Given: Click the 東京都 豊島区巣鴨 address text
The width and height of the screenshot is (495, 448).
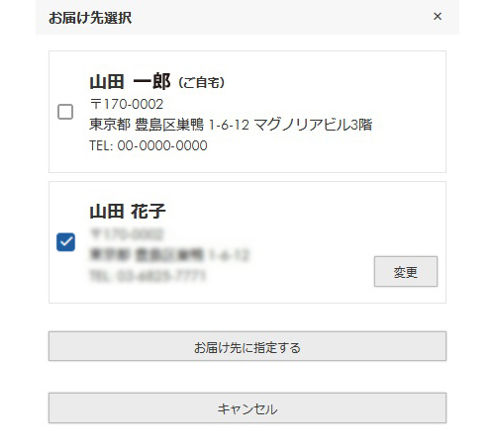Looking at the screenshot, I should click(x=147, y=125).
